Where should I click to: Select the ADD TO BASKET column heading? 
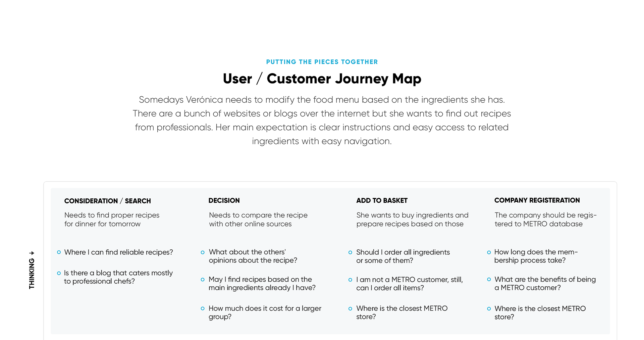click(382, 201)
